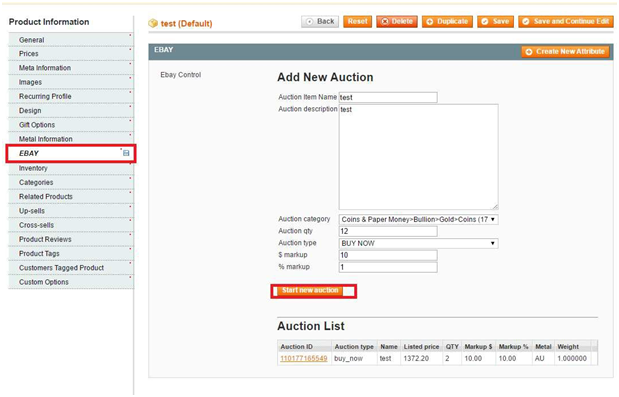Click the Auction type column header

[x=354, y=346]
